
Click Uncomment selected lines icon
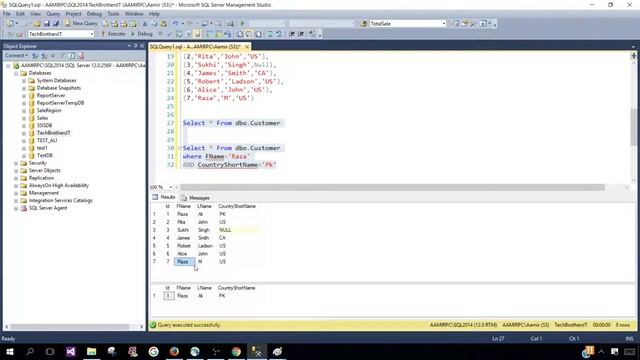click(x=279, y=34)
